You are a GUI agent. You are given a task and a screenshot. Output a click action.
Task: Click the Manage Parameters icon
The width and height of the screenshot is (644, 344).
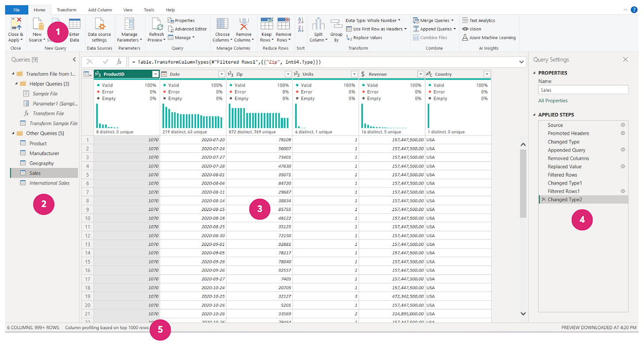[x=129, y=24]
